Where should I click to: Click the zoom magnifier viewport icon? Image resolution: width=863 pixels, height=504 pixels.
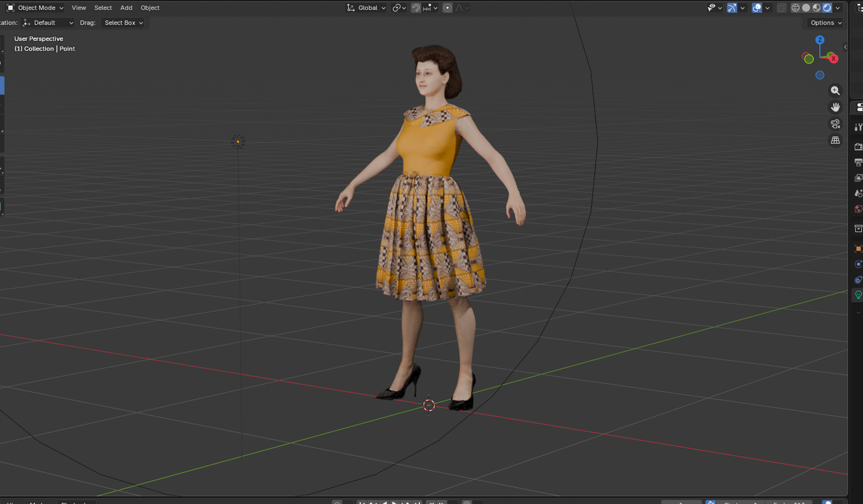point(835,90)
